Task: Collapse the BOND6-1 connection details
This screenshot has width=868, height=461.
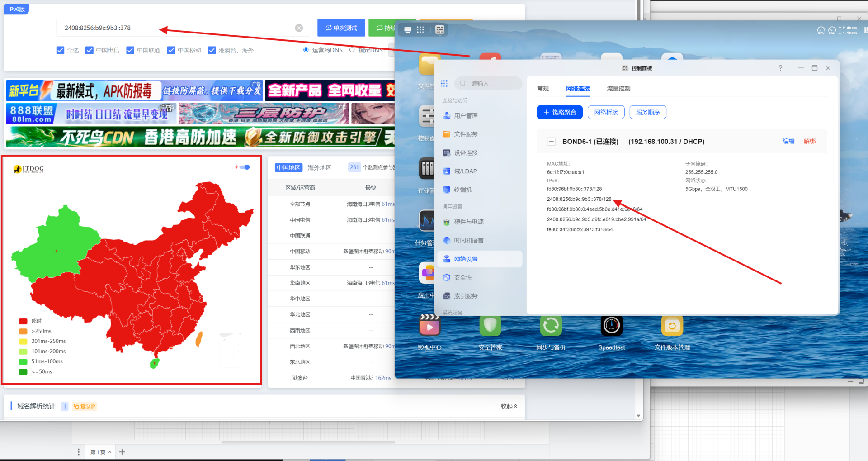Action: (x=551, y=142)
